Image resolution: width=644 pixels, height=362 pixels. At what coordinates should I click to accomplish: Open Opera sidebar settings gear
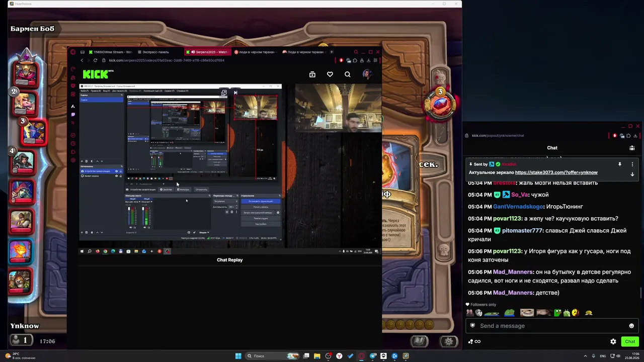[x=73, y=160]
